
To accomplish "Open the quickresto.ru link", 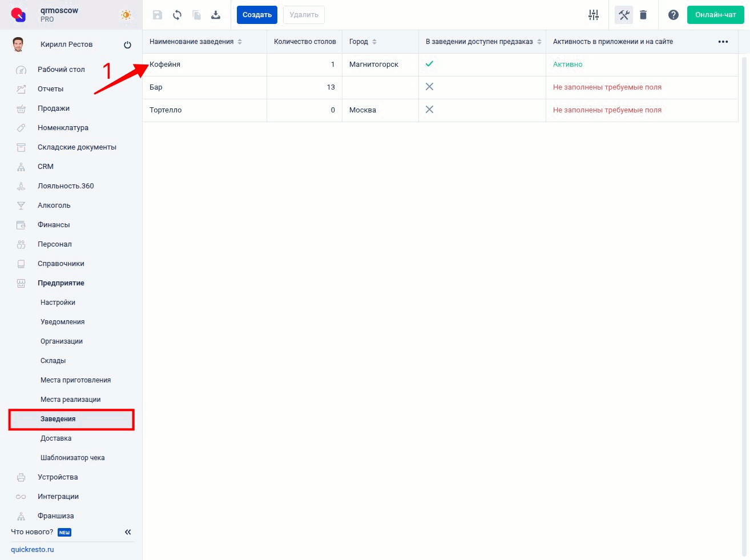I will [x=33, y=550].
